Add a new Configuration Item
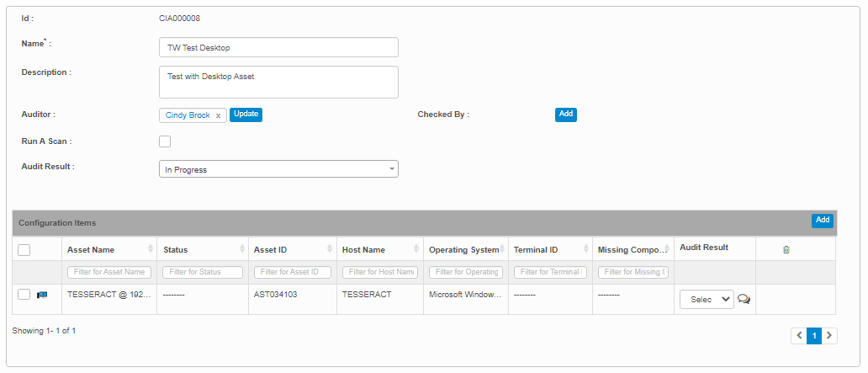 pyautogui.click(x=822, y=221)
